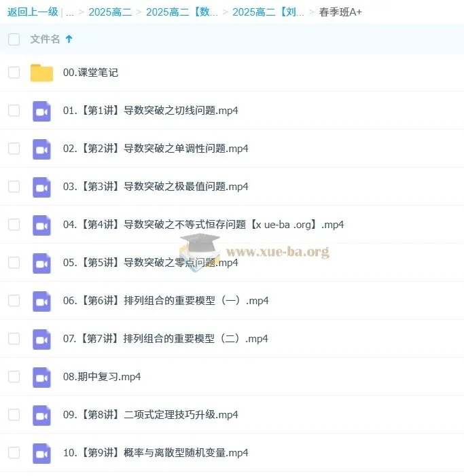The width and height of the screenshot is (464, 476).
Task: Click video icon for 05 零点问题 file
Action: tap(41, 263)
